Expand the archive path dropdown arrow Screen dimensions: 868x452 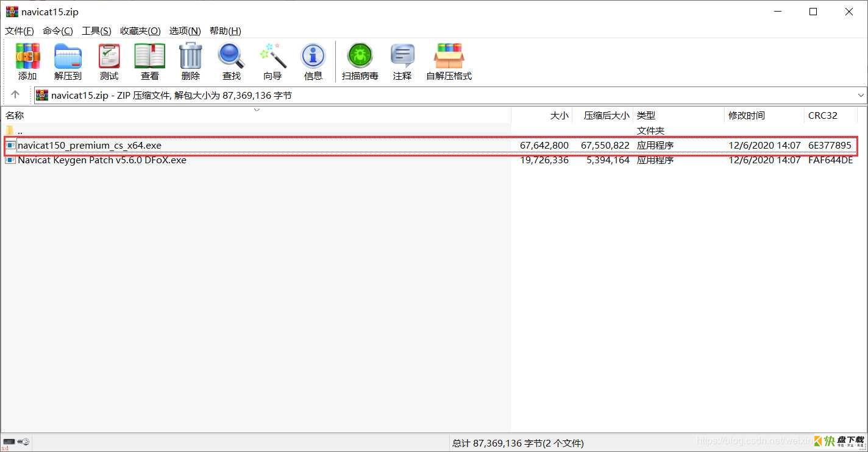(x=861, y=95)
